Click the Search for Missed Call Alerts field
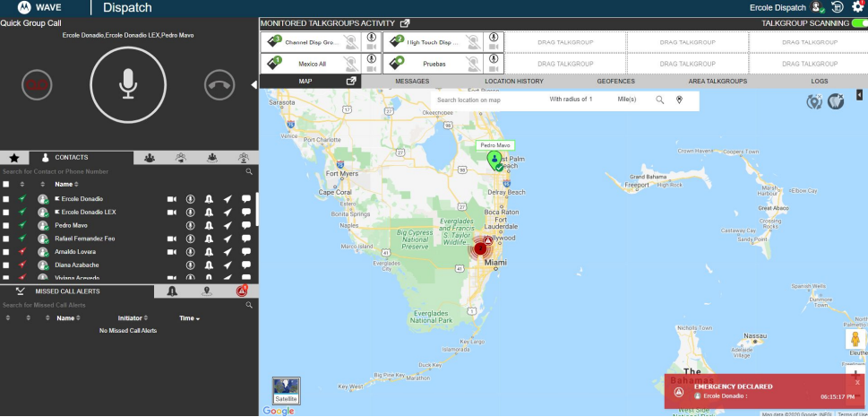The width and height of the screenshot is (868, 417). click(x=122, y=305)
